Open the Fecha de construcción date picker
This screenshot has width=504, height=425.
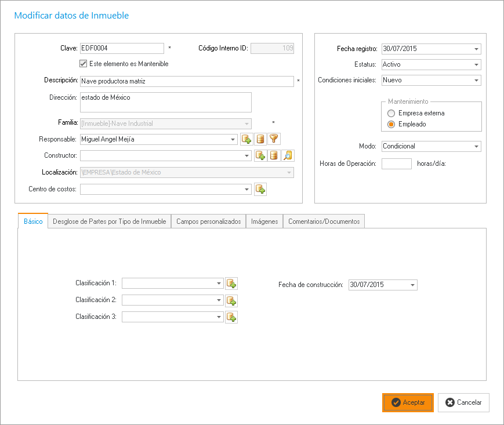pos(412,285)
